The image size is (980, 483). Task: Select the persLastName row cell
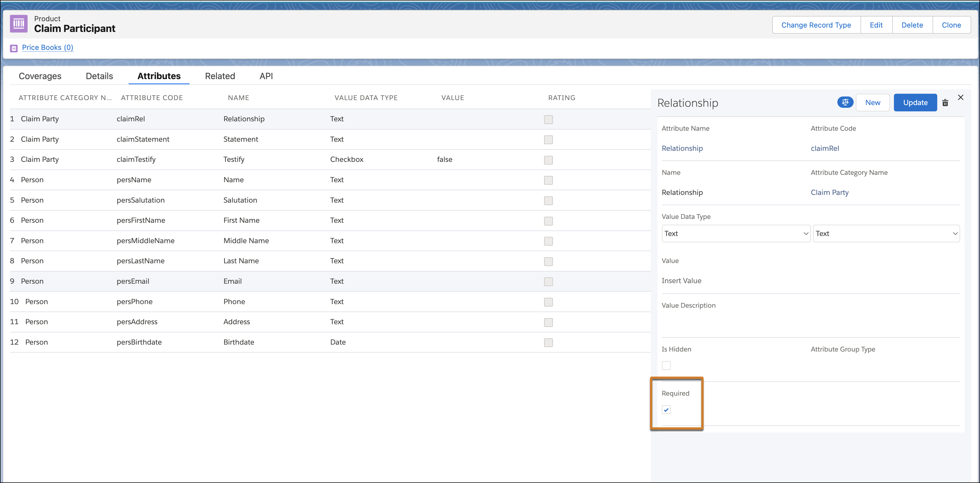click(x=140, y=261)
